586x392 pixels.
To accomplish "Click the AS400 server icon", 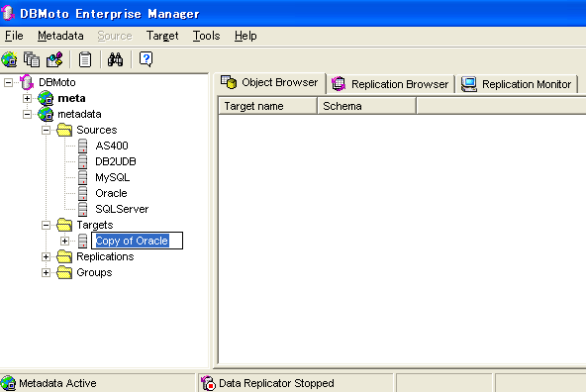I will (x=83, y=146).
